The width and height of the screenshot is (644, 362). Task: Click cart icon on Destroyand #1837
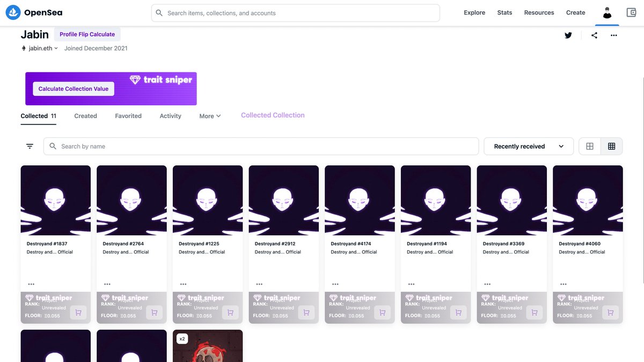click(78, 313)
